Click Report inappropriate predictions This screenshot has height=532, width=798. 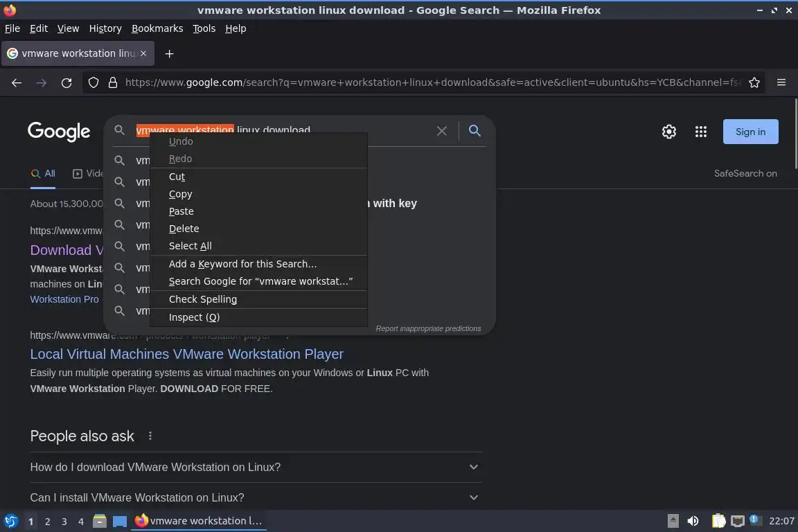[428, 328]
